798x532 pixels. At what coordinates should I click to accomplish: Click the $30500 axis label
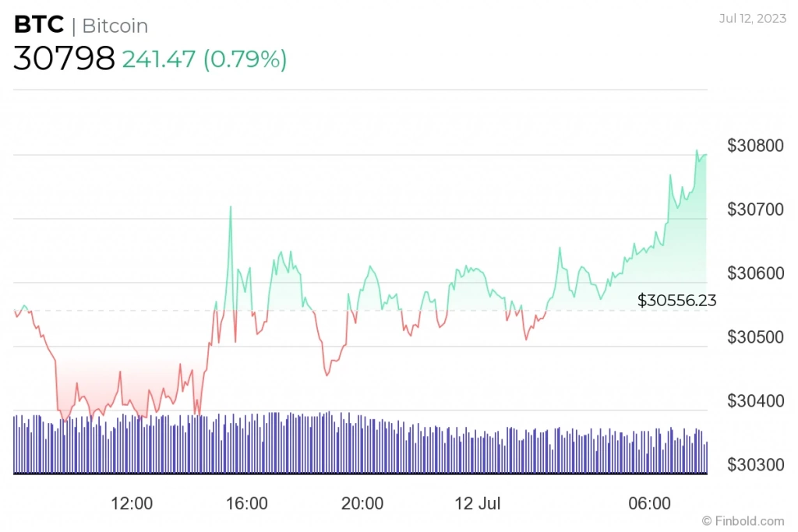(x=755, y=336)
